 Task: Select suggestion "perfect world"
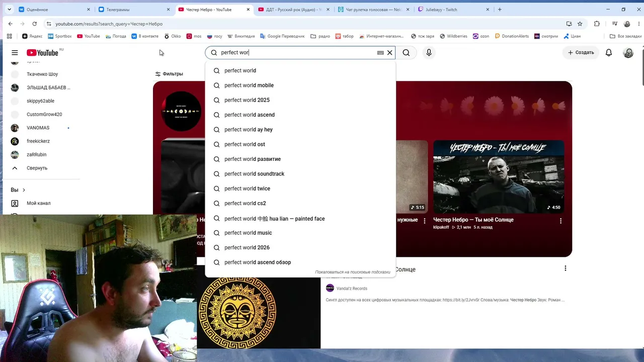point(300,71)
